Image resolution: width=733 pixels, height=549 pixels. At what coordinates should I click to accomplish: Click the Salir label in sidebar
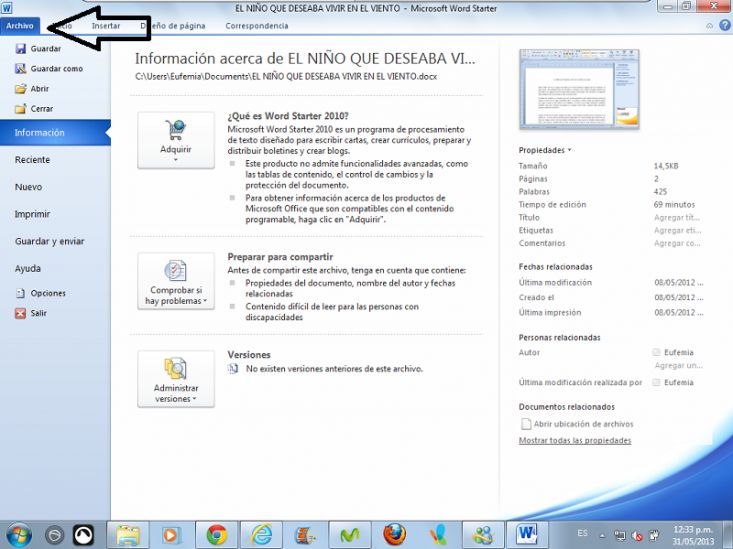tap(38, 313)
